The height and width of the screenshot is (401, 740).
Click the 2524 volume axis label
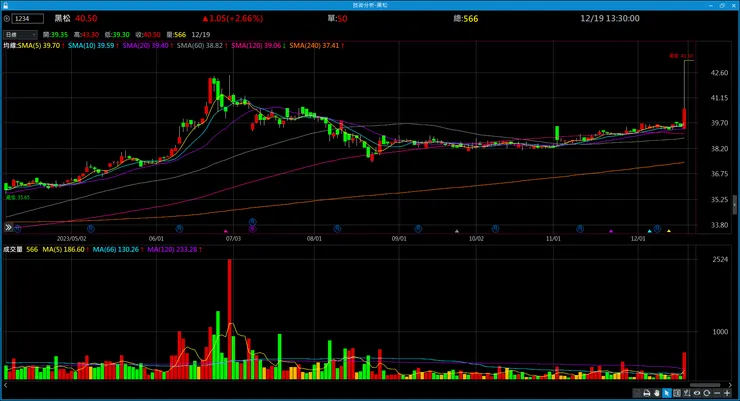(x=720, y=259)
